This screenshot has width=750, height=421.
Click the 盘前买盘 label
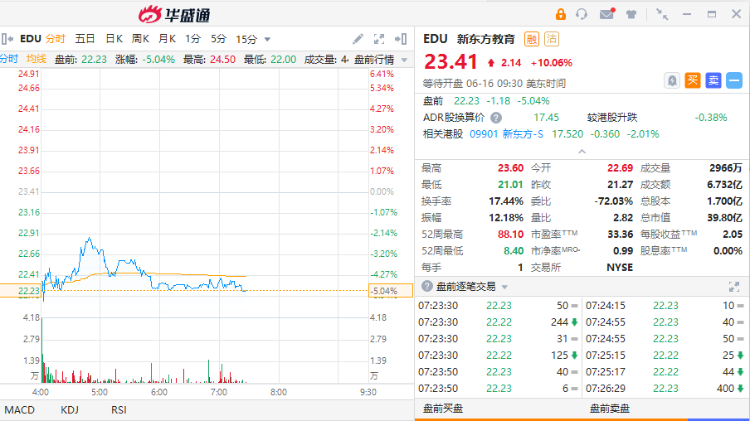[x=443, y=409]
